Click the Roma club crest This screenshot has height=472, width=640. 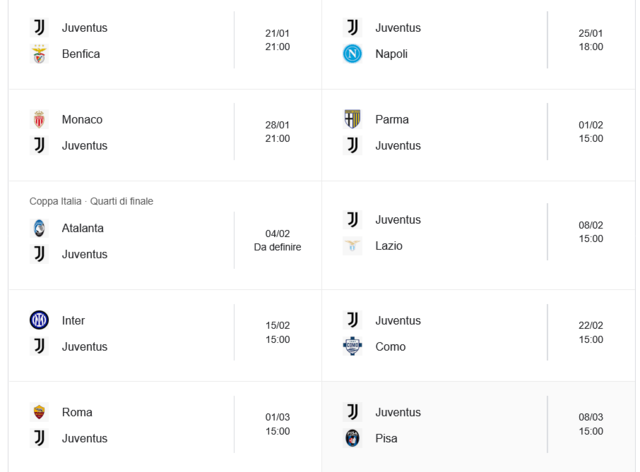[39, 412]
